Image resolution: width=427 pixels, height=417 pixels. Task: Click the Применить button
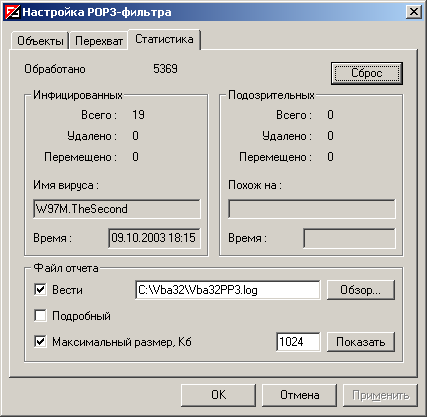pos(380,395)
